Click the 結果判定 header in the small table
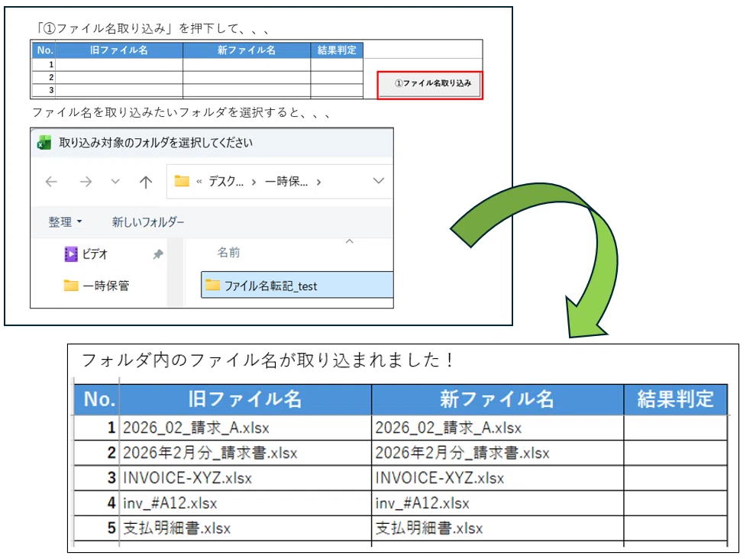Viewport: 756px width, 559px height. [x=337, y=50]
